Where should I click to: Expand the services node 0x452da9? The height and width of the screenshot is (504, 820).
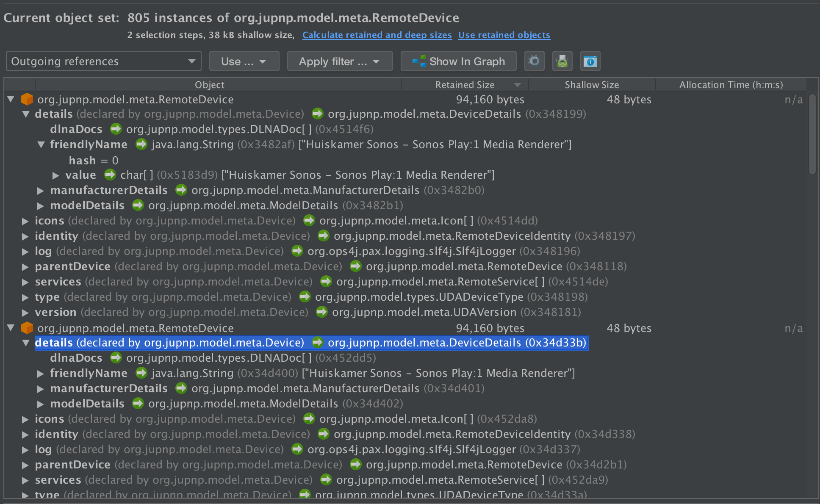[x=25, y=480]
